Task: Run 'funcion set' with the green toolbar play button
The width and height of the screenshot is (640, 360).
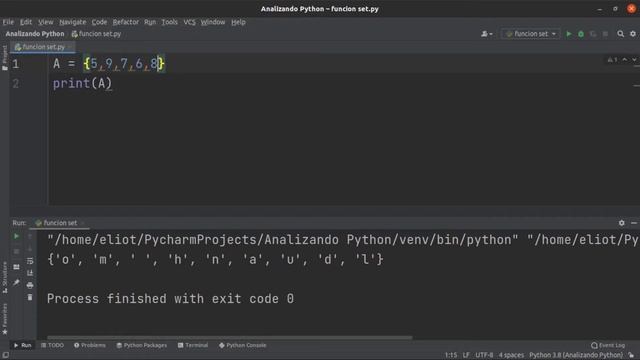Action: click(569, 34)
